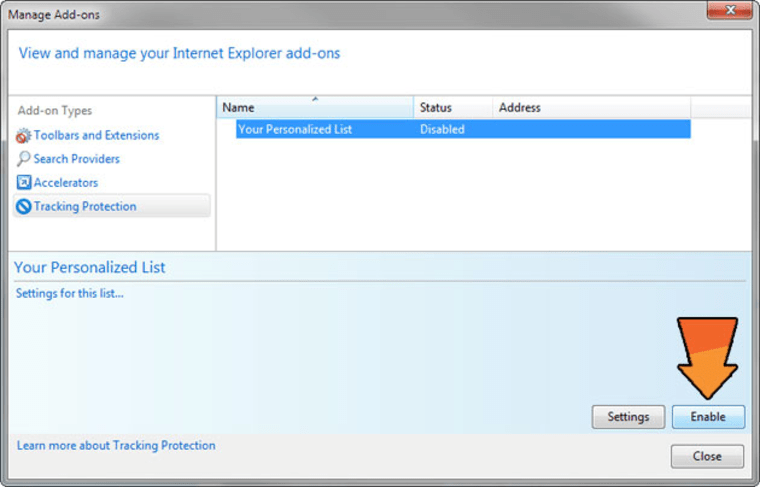Screen dimensions: 760x487
Task: Enable the personalized tracking list
Action: 708,417
